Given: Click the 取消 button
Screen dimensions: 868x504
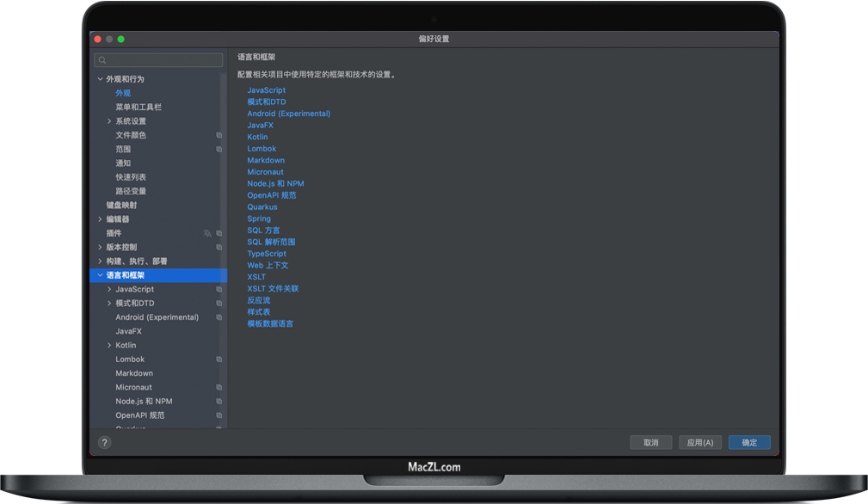Looking at the screenshot, I should coord(650,443).
